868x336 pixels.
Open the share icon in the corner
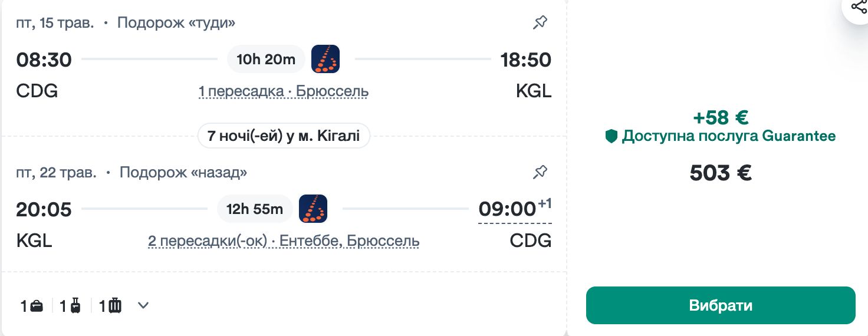859,7
